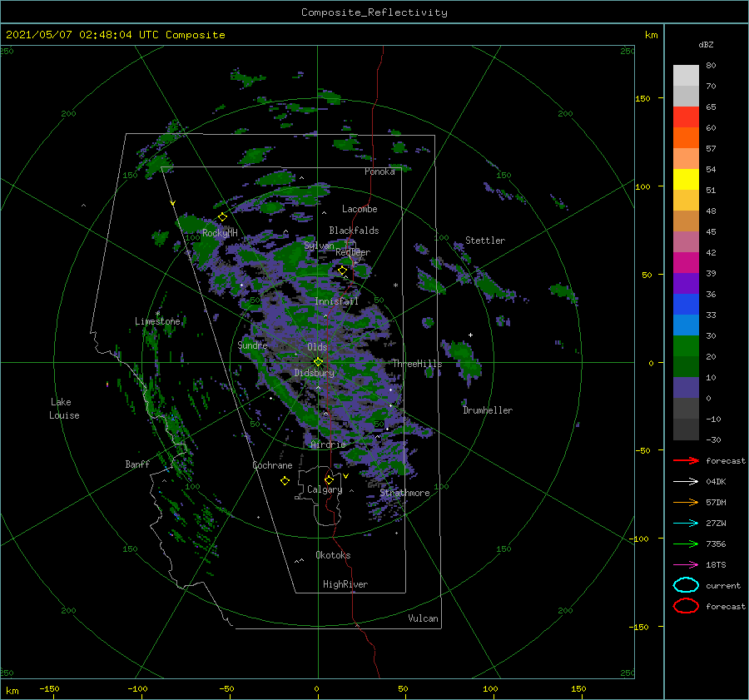The image size is (749, 700).
Task: Click the Ponoka town label
Action: coord(379,172)
